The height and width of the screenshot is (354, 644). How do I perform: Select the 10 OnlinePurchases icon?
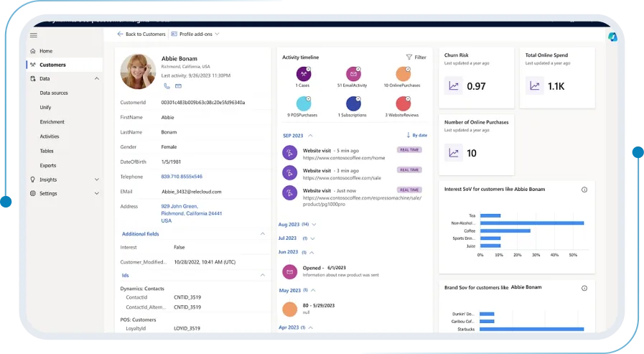tap(403, 74)
